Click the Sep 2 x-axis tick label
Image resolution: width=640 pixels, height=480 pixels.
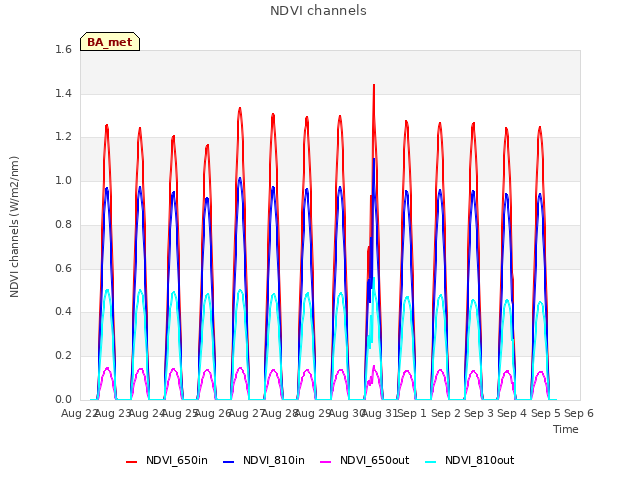click(446, 413)
